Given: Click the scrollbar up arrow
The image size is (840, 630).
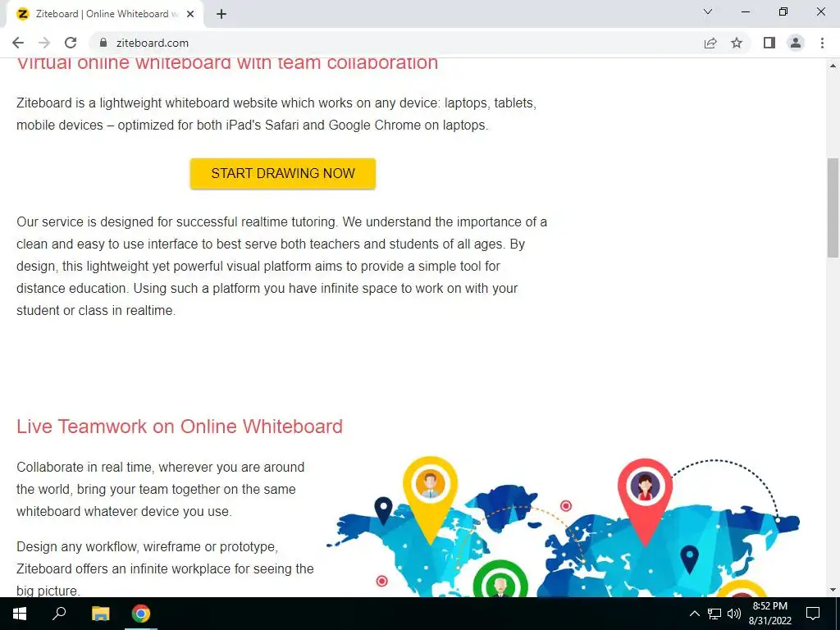Looking at the screenshot, I should [833, 66].
